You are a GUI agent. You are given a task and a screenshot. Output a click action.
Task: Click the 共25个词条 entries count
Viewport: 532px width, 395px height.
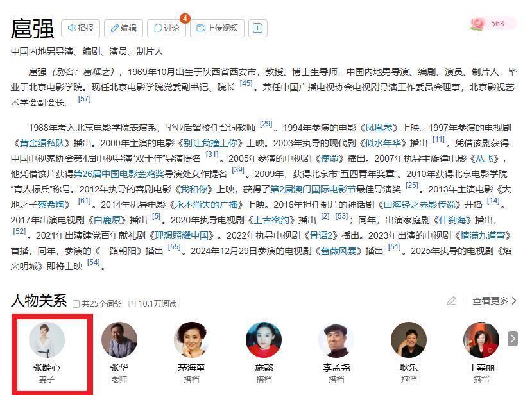coord(98,304)
